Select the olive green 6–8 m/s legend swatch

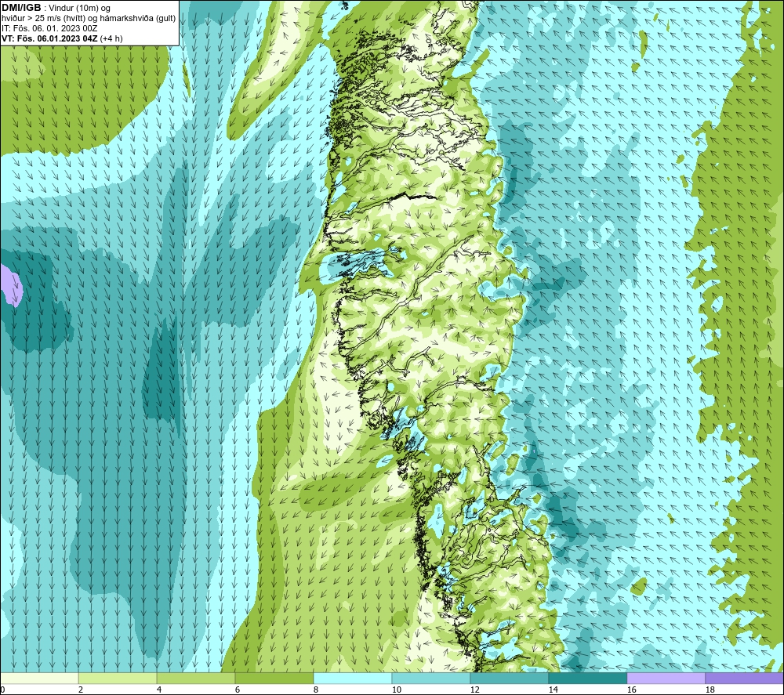[274, 678]
